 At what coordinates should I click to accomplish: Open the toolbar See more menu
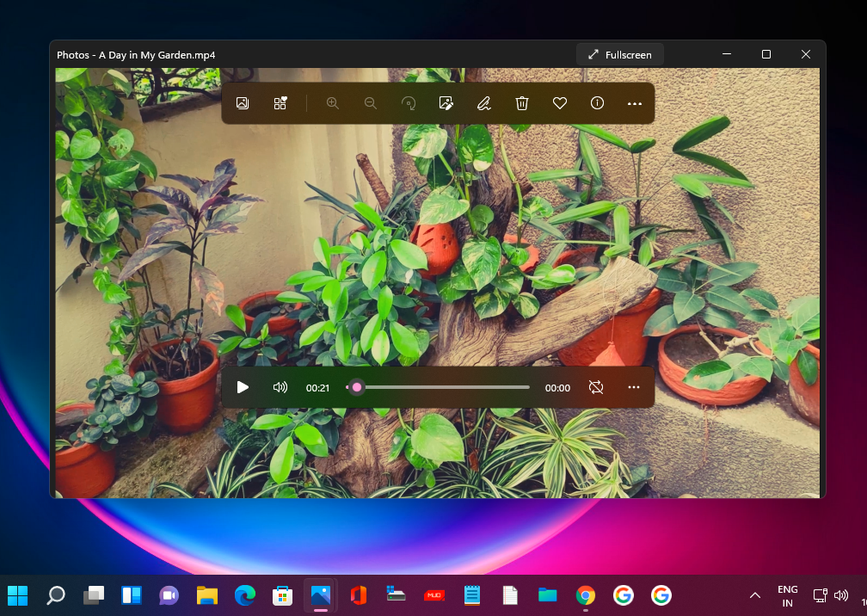(x=635, y=103)
